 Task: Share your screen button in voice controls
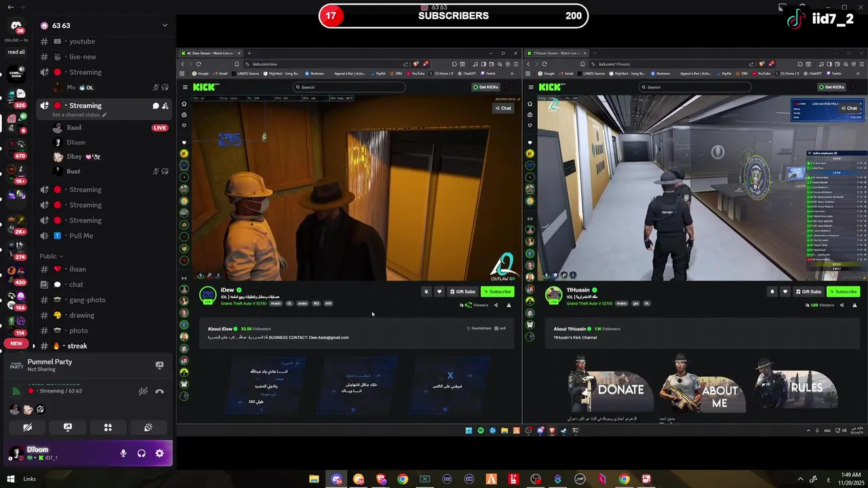point(67,428)
